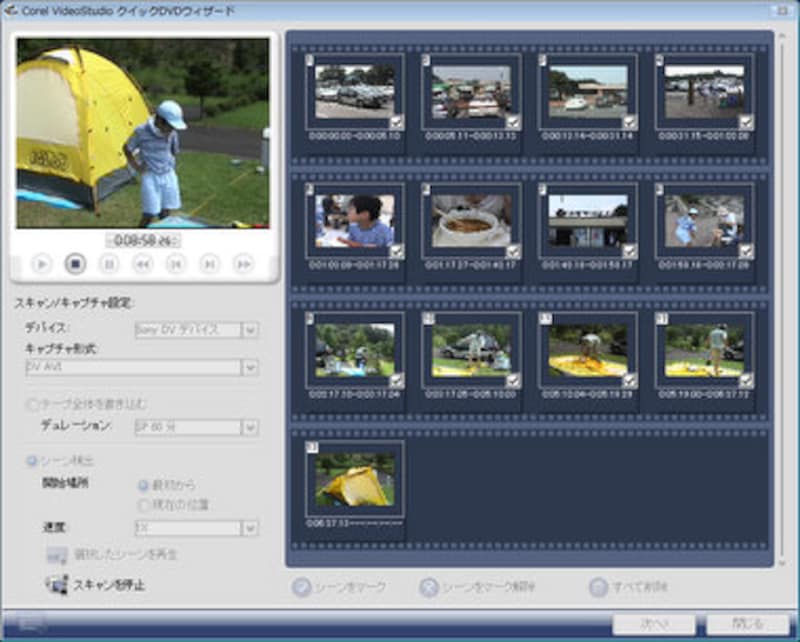The height and width of the screenshot is (642, 800).
Task: Select the last scene thumbnail with yellow tent
Action: 355,480
